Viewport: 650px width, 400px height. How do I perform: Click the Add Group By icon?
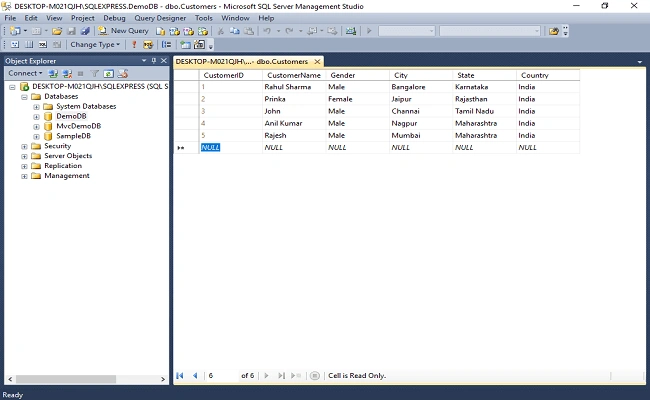click(x=166, y=44)
